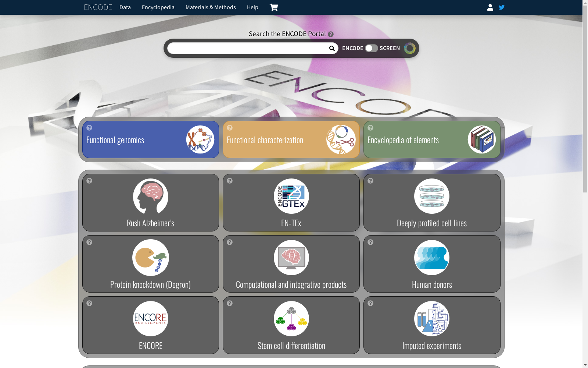Click the ENCODE GTEx logo icon
The image size is (588, 368).
point(291,196)
